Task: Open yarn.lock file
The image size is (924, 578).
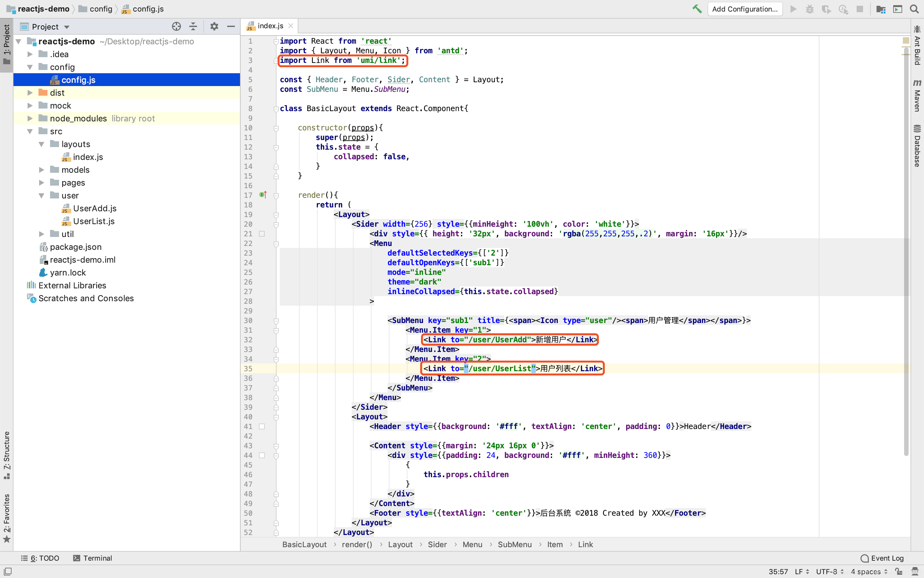Action: click(x=68, y=273)
